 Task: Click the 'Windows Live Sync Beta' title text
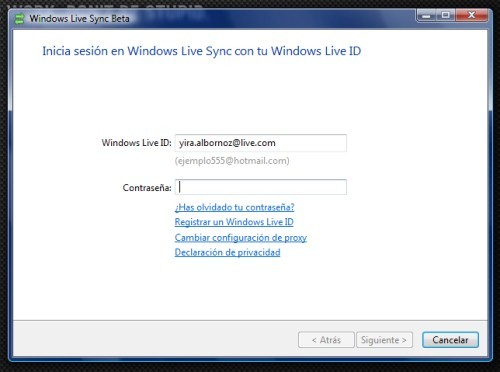coord(79,19)
